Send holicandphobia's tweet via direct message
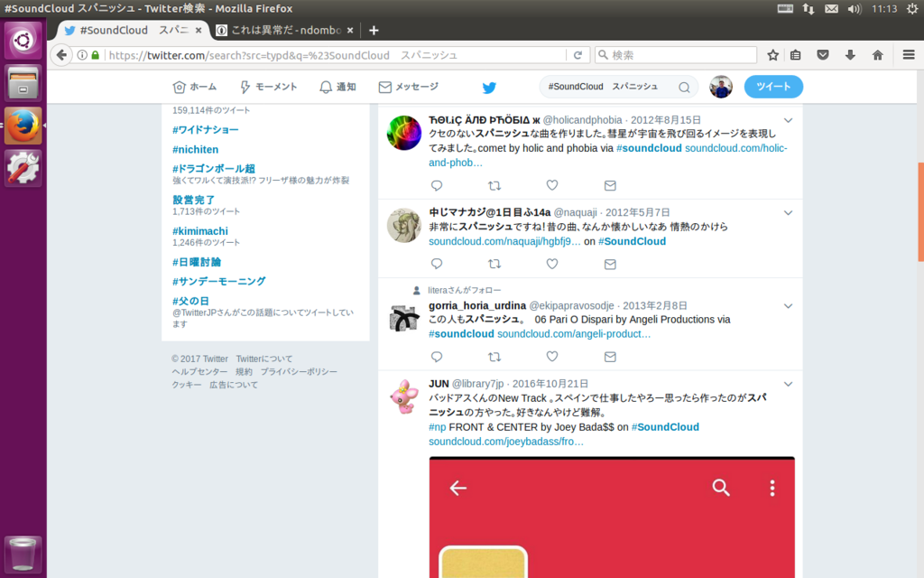 610,185
